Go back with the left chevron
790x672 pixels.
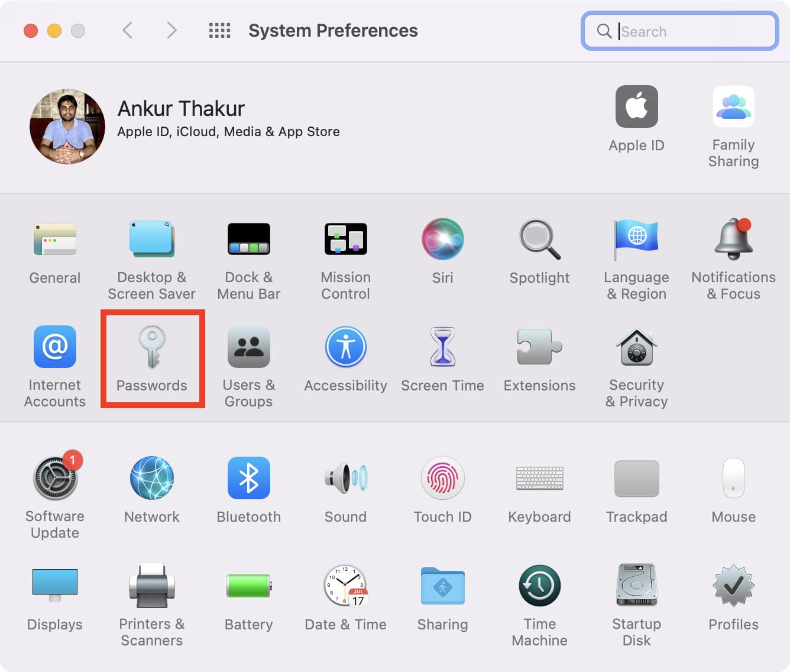(x=127, y=30)
